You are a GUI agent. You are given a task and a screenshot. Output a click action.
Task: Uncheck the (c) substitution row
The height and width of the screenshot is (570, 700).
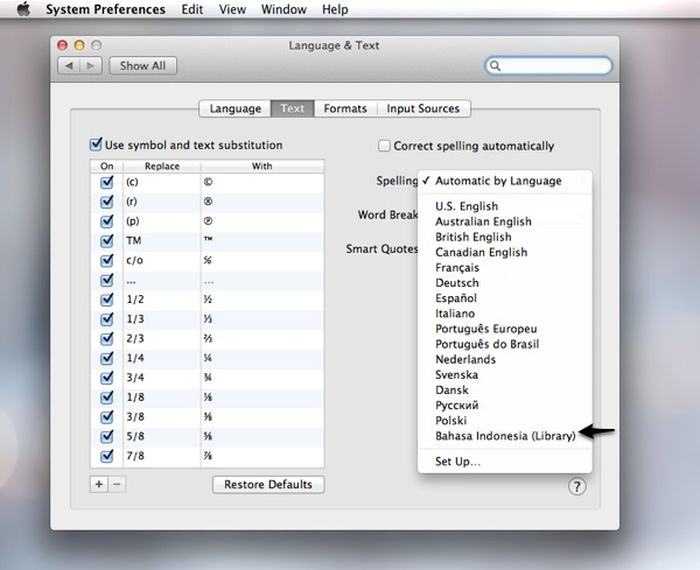[x=107, y=182]
